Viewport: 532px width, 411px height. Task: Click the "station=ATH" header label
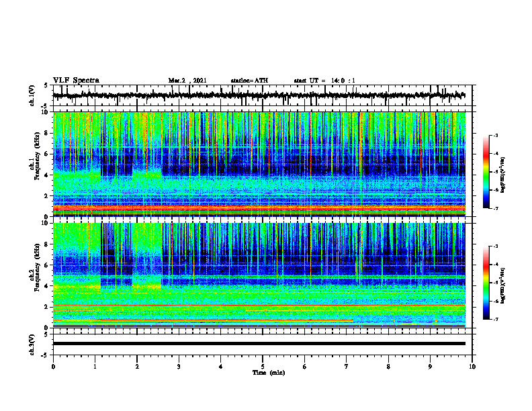[x=249, y=81]
